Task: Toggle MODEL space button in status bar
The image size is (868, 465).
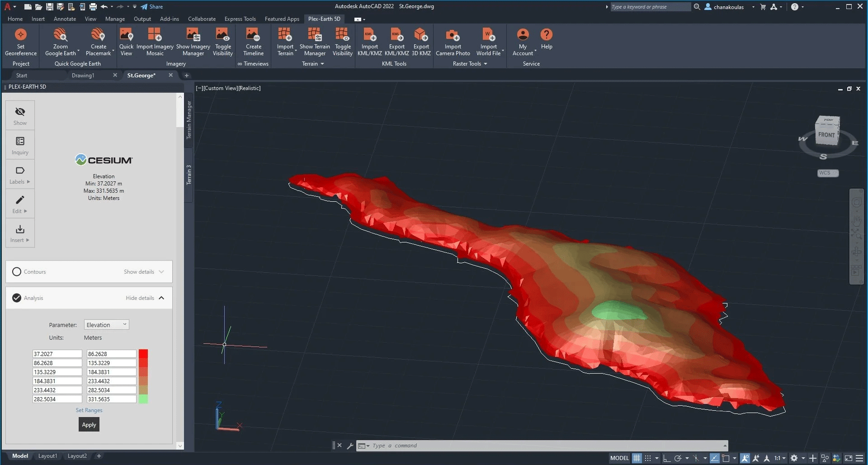Action: [x=619, y=458]
